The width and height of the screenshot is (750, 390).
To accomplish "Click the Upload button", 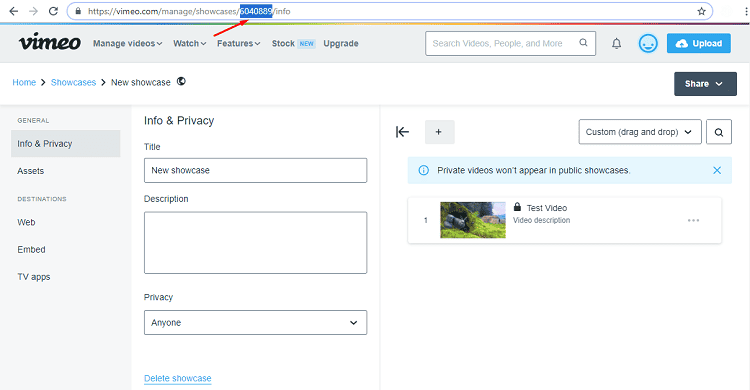I will coord(698,44).
